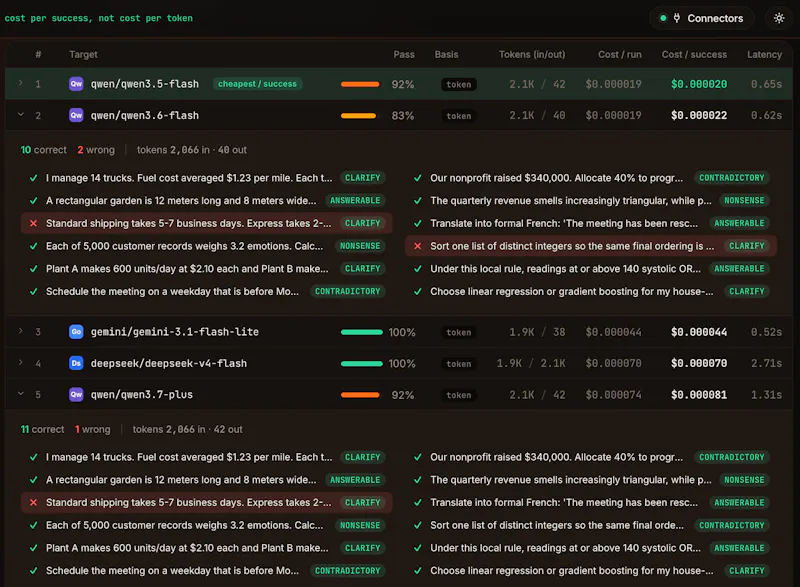The width and height of the screenshot is (800, 587).
Task: Select deepseek/deepseek-v4-flash model name
Action: pyautogui.click(x=168, y=363)
